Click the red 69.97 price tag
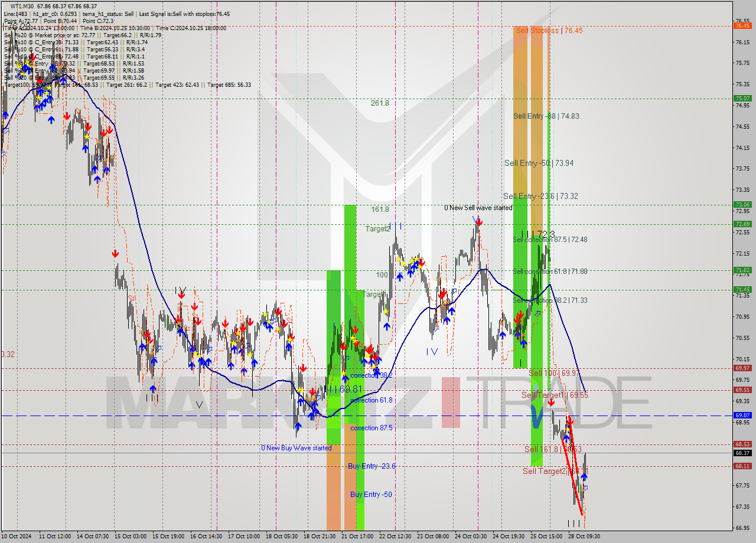 pos(742,368)
